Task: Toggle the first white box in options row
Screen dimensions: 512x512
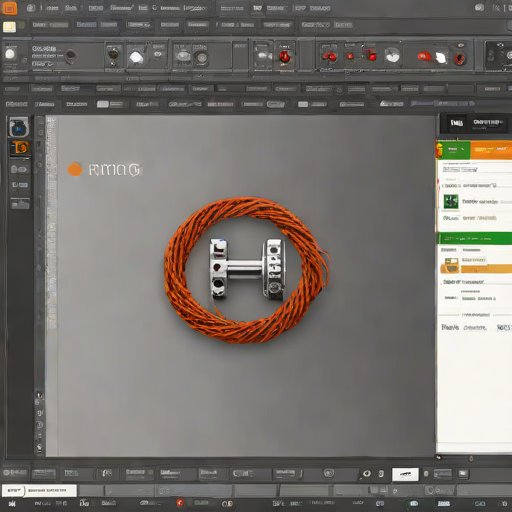Action: (102, 104)
